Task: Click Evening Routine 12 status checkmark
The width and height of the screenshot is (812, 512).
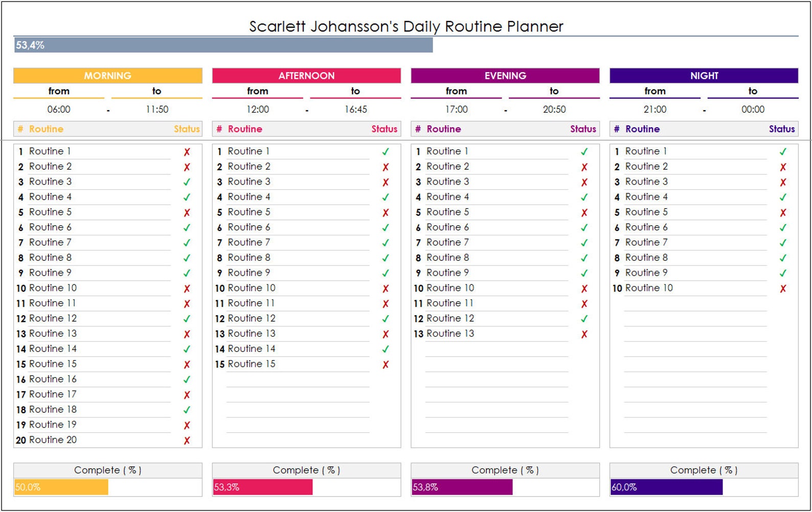Action: pyautogui.click(x=584, y=319)
